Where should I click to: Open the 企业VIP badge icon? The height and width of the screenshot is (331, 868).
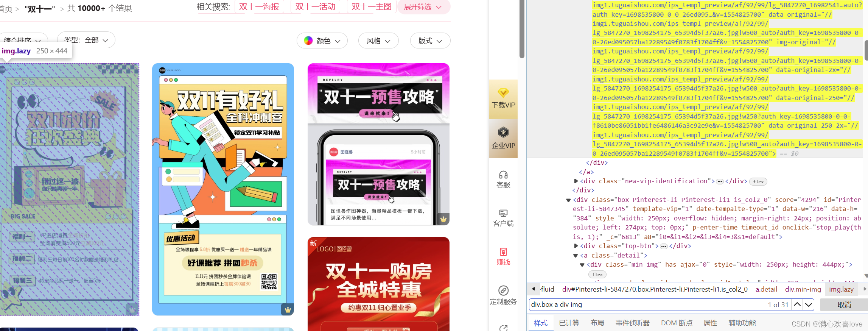(x=503, y=133)
